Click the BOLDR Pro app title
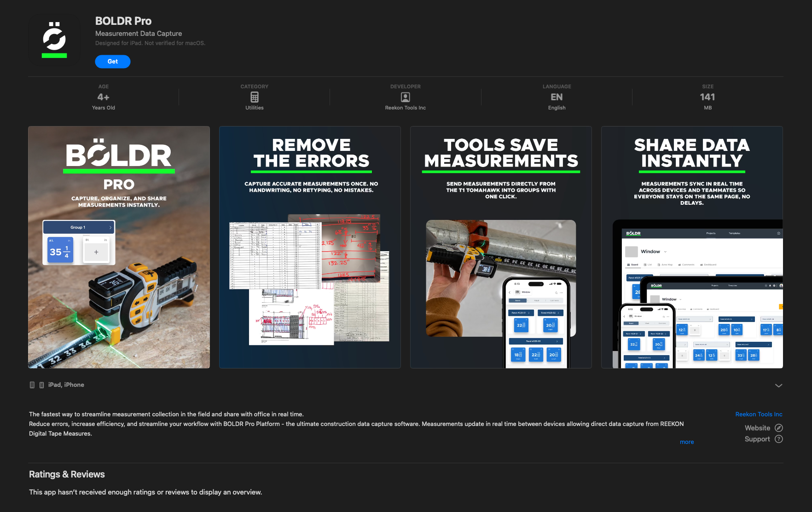812x512 pixels. 123,21
